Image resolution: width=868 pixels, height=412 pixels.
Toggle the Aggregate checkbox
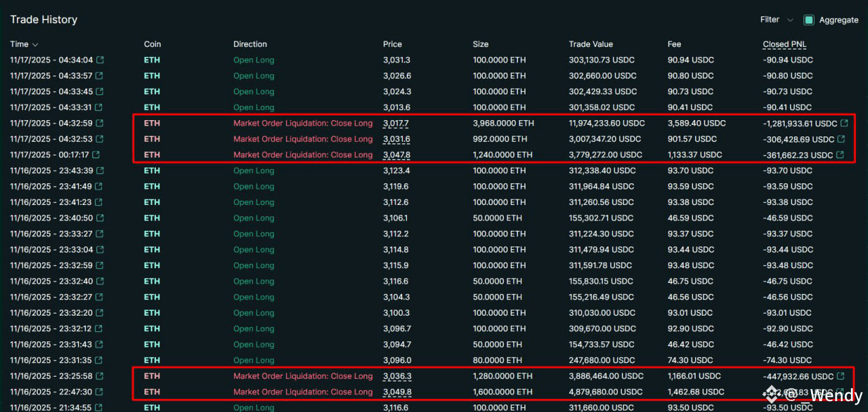tap(808, 20)
